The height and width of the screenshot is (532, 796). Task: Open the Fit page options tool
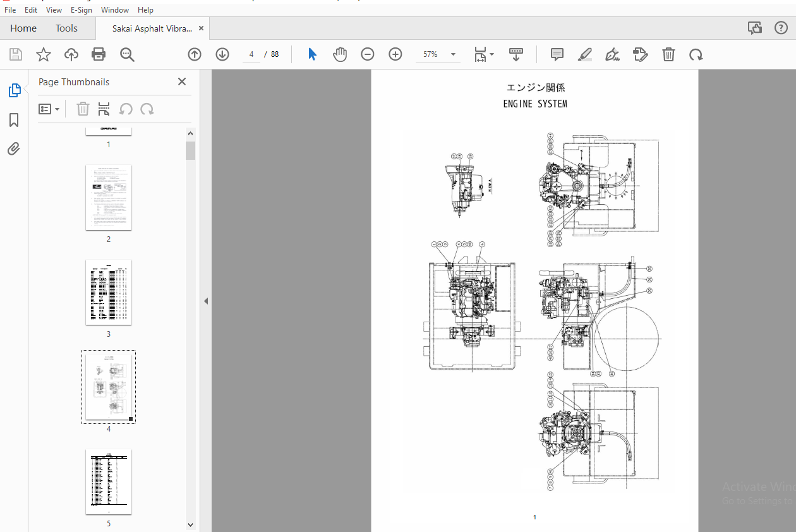pos(484,54)
